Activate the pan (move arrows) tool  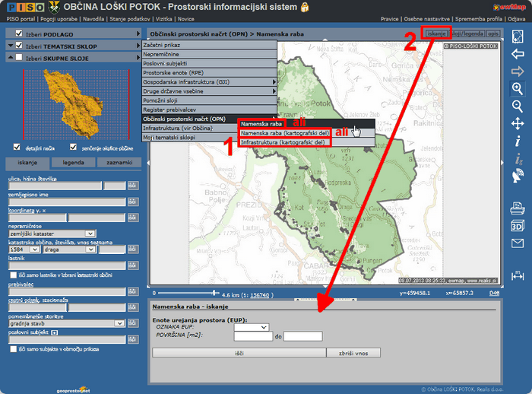coord(518,123)
